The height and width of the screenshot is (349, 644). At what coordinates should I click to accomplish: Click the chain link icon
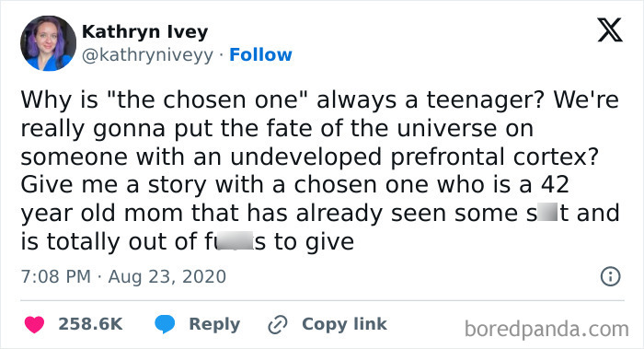tap(278, 325)
